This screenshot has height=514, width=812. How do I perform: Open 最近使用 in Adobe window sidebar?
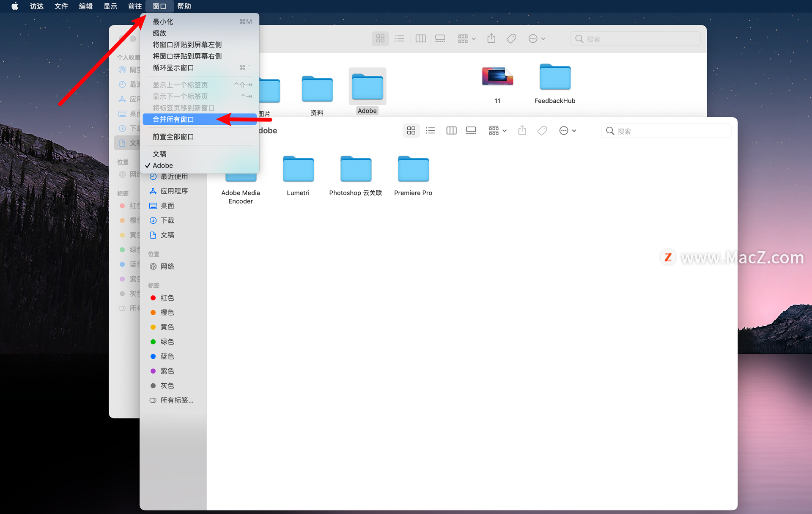tap(173, 176)
